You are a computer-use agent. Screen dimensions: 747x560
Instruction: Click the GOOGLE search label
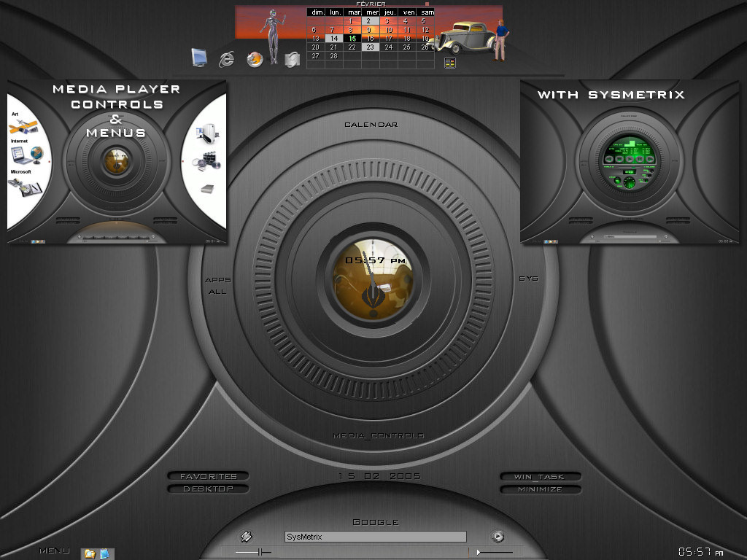click(x=376, y=522)
